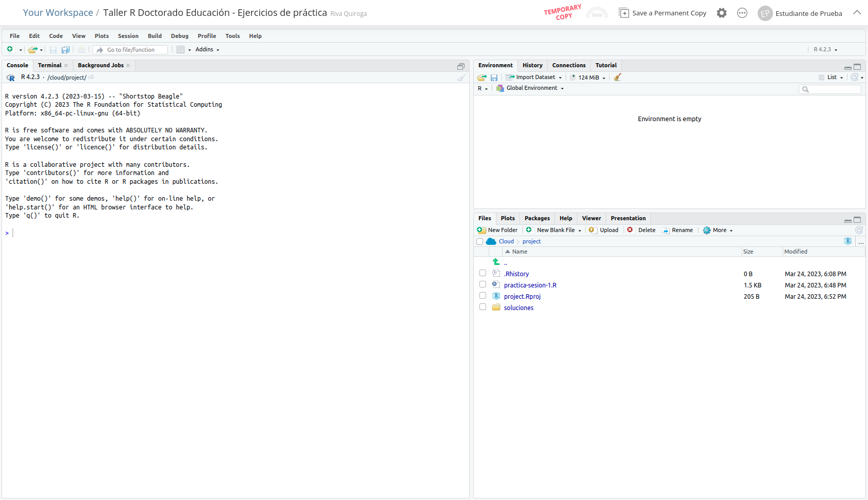The height and width of the screenshot is (500, 868).
Task: Click Save a Permanent Copy button
Action: (x=663, y=13)
